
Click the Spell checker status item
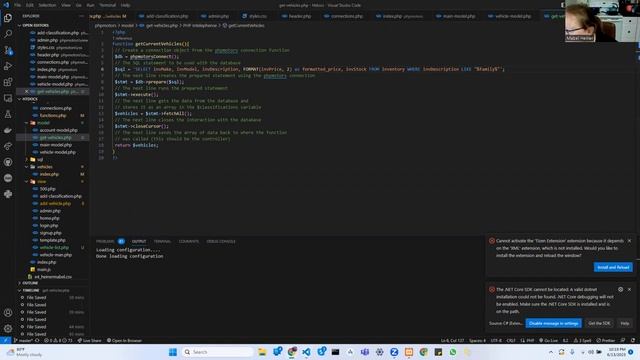582,340
